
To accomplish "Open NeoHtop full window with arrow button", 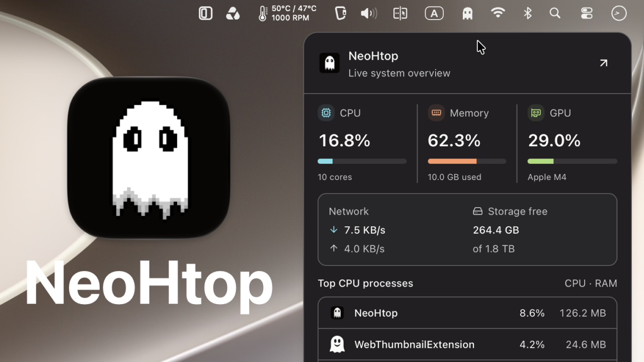I will [x=603, y=63].
